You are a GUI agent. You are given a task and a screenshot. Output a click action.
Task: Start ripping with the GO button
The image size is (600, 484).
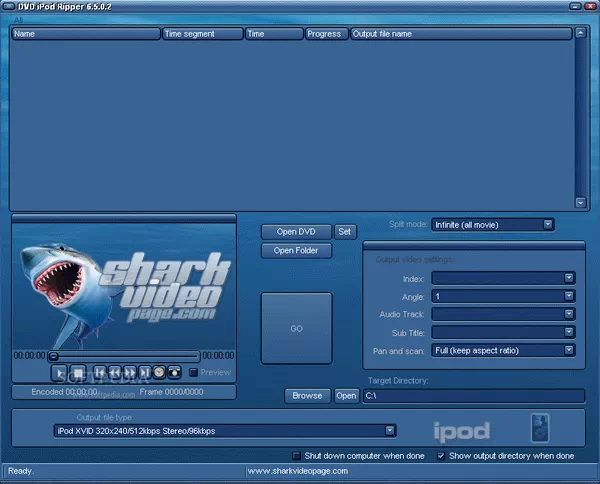click(297, 328)
